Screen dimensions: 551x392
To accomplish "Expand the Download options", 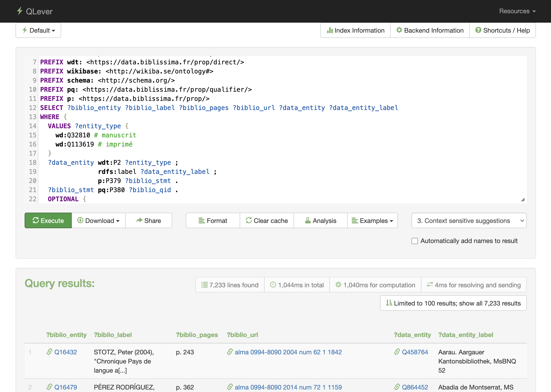I will pos(98,220).
